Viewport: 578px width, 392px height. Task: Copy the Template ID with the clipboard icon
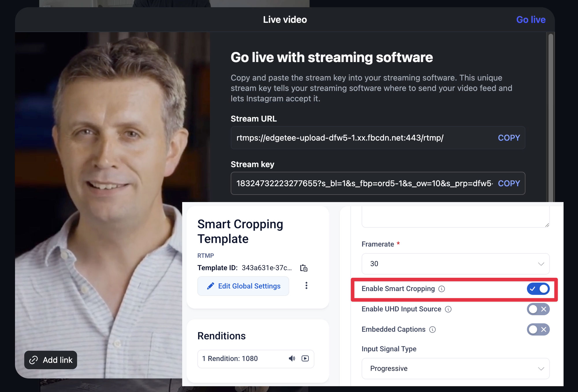pos(304,268)
